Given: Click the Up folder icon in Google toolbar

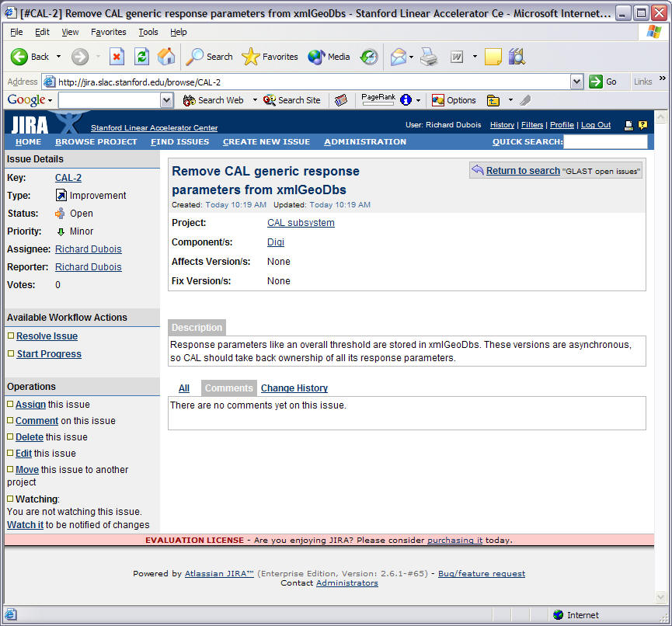Looking at the screenshot, I should tap(493, 100).
